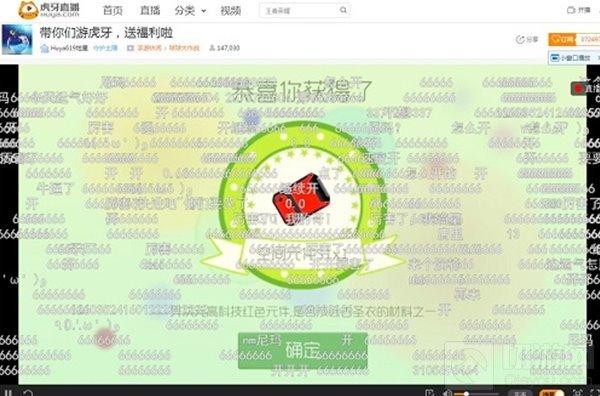
Task: Open the 直播 live tab
Action: (x=150, y=10)
